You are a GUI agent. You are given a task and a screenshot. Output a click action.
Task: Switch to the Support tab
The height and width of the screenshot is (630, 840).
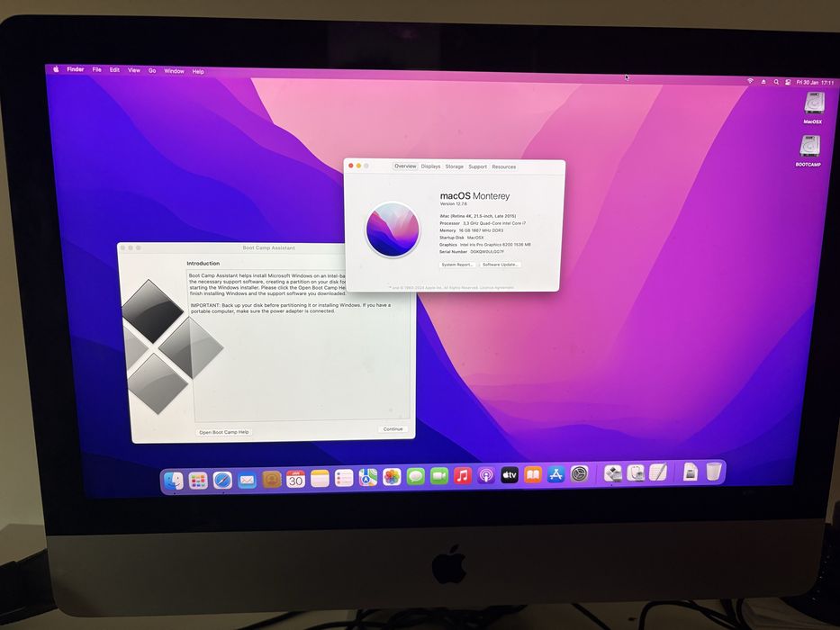pos(478,166)
